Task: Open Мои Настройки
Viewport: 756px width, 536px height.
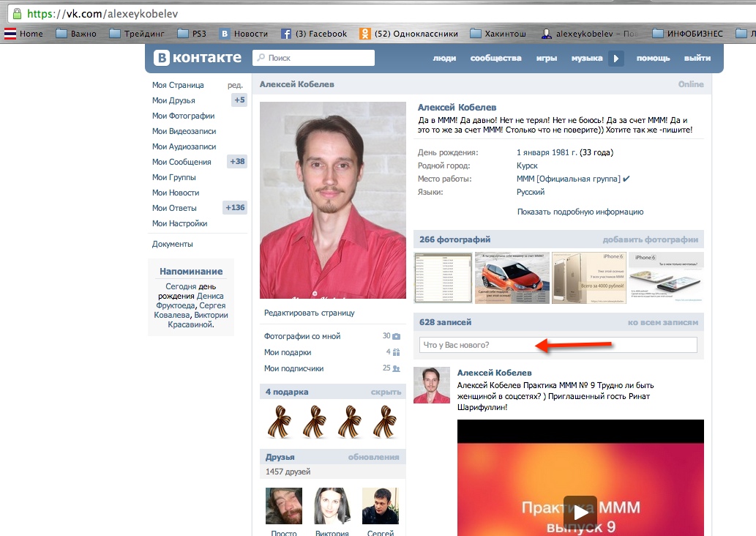Action: (179, 224)
